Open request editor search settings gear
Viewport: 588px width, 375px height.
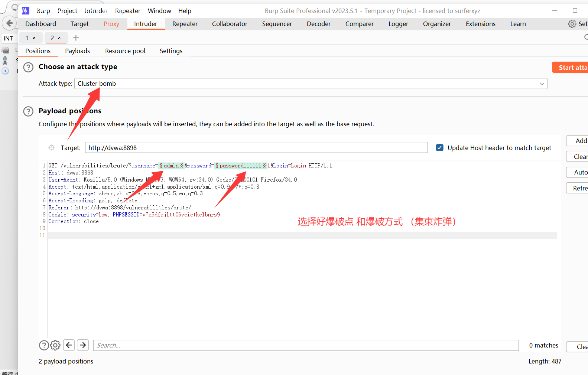(55, 345)
